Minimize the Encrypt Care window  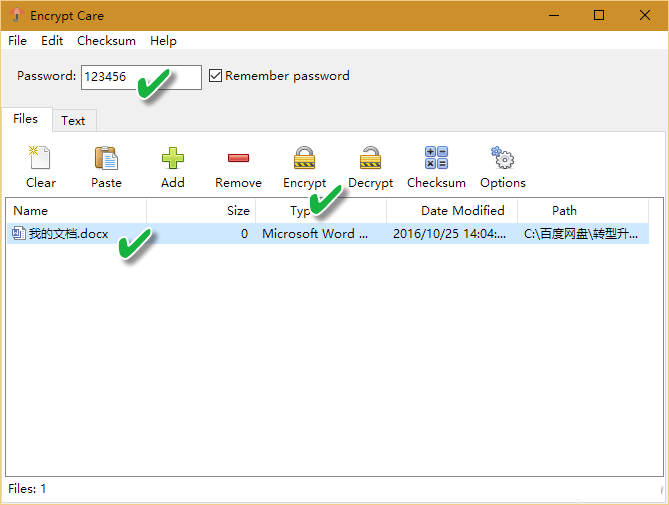pos(554,15)
